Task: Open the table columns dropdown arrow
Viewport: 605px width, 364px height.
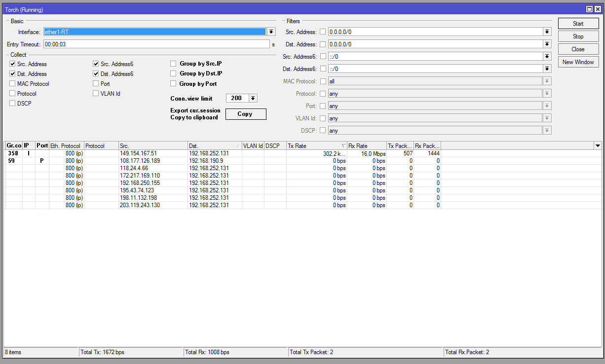Action: (598, 146)
